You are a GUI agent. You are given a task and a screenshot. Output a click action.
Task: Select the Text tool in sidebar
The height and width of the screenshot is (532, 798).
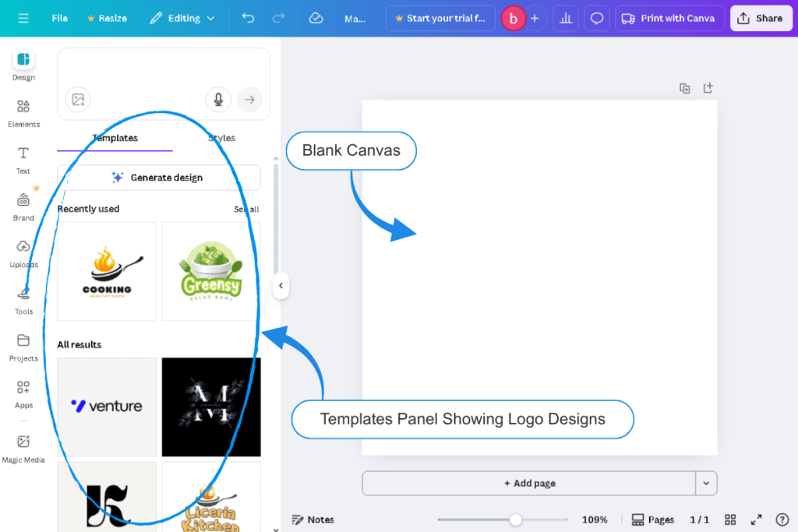(23, 160)
